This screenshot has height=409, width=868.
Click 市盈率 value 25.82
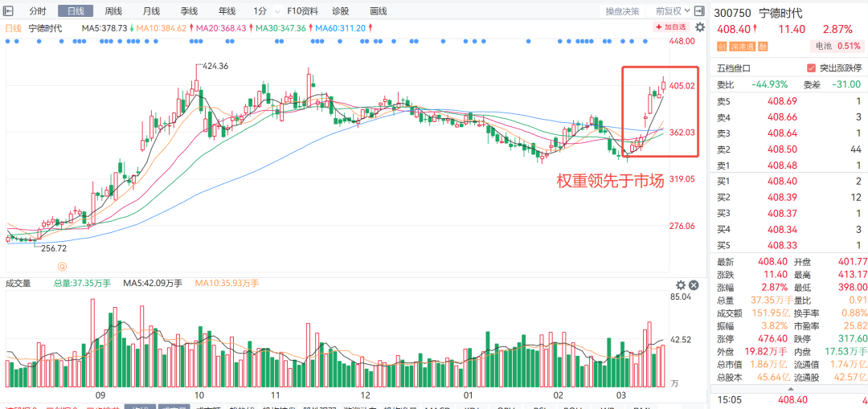click(x=855, y=325)
